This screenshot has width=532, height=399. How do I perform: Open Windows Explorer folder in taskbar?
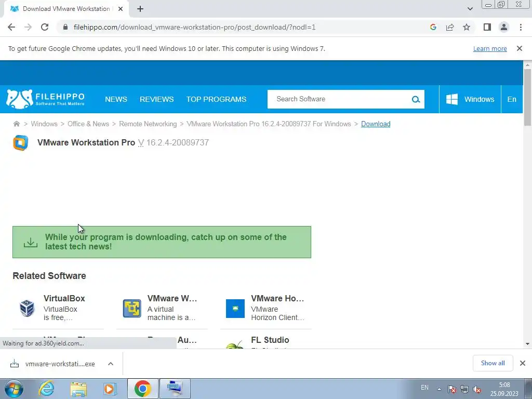point(78,389)
